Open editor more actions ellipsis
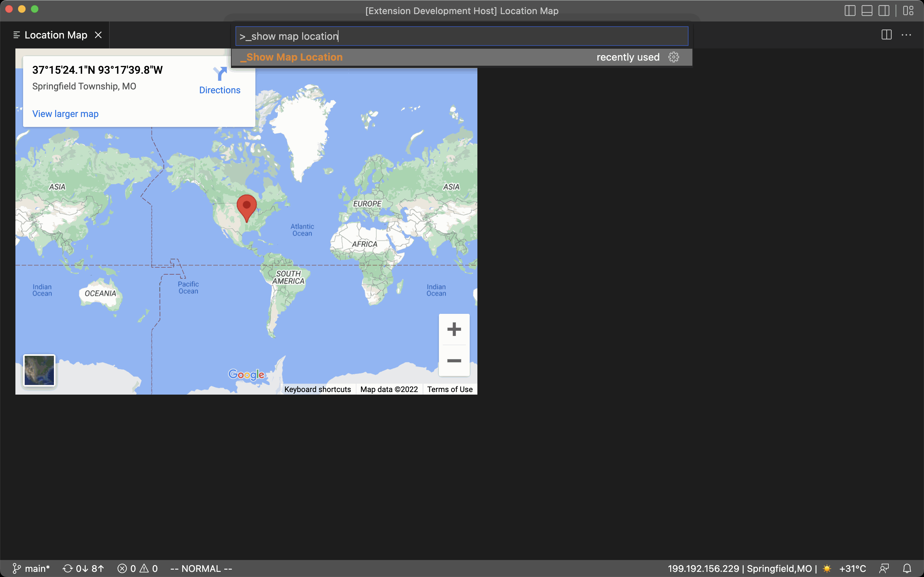 (x=906, y=35)
